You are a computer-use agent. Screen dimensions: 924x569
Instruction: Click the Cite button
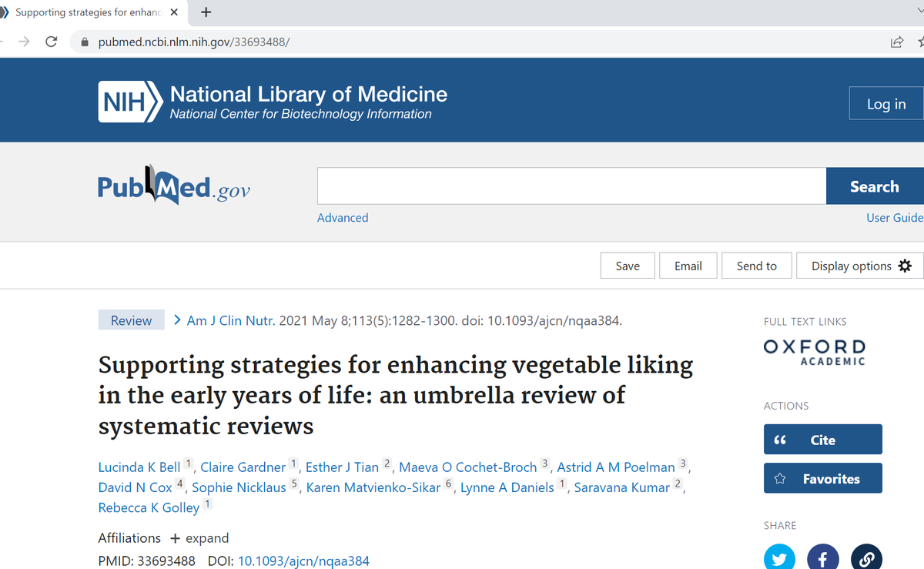click(x=822, y=440)
